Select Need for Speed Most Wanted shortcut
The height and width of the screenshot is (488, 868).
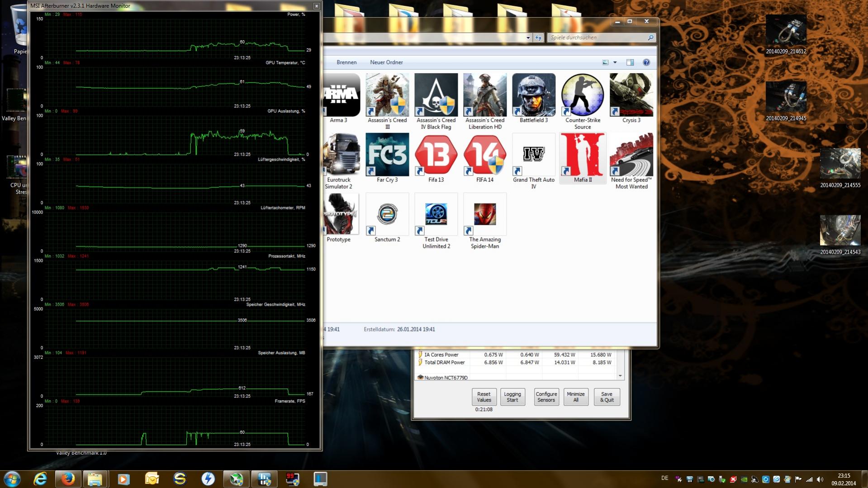pyautogui.click(x=631, y=161)
